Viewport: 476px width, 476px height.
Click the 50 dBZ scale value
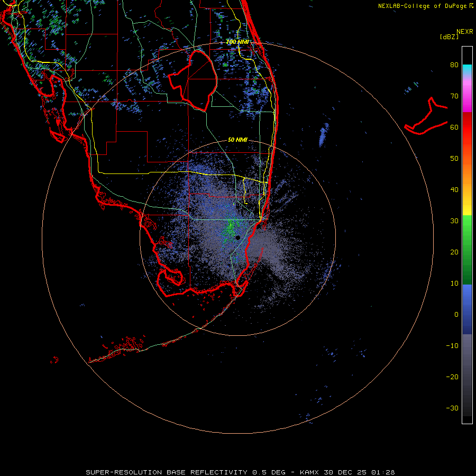[454, 159]
